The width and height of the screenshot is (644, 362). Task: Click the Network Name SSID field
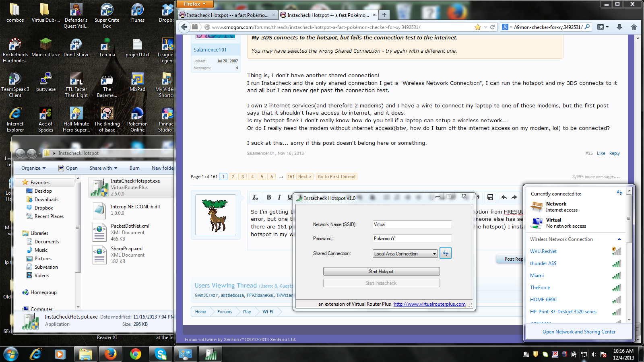pos(412,224)
